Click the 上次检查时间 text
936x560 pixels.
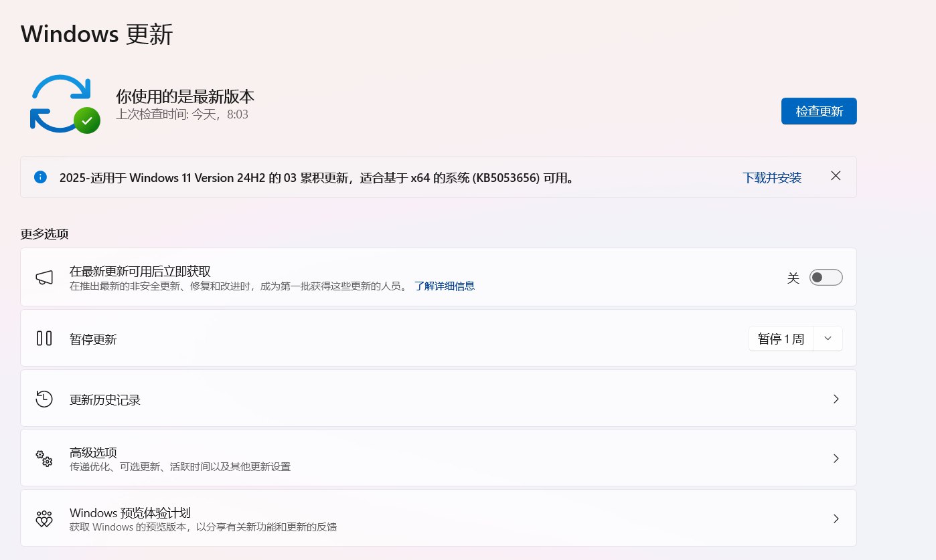pyautogui.click(x=182, y=114)
